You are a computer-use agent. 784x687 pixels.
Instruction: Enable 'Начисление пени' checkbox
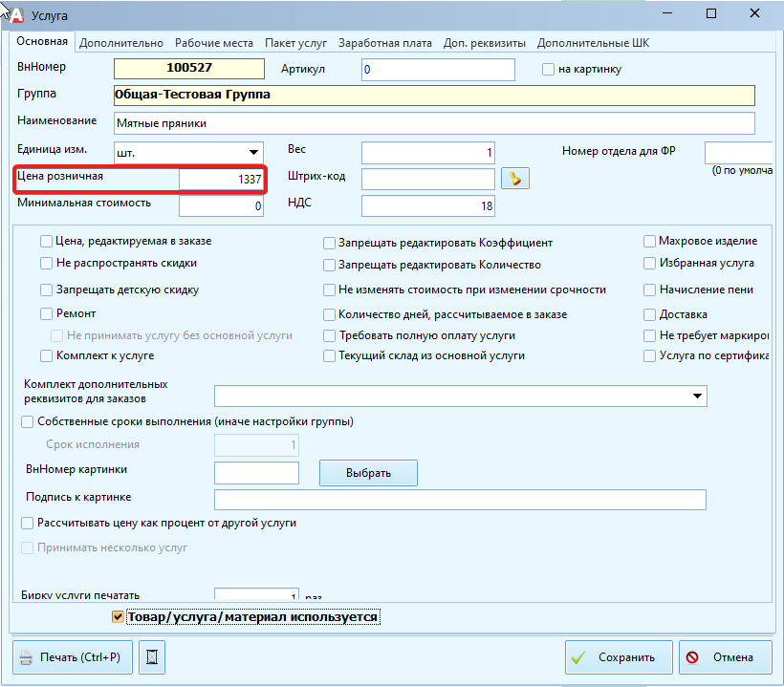click(649, 290)
